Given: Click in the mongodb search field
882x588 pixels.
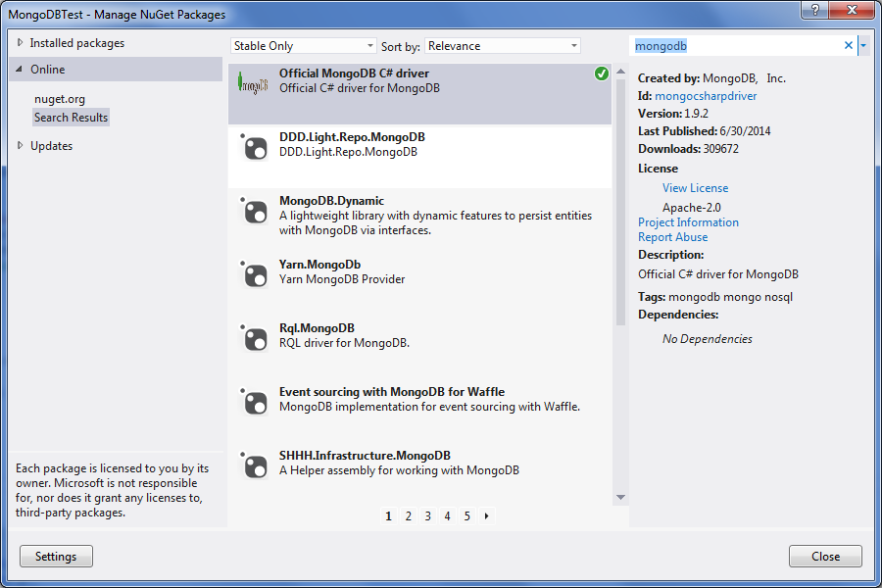Looking at the screenshot, I should click(x=735, y=46).
